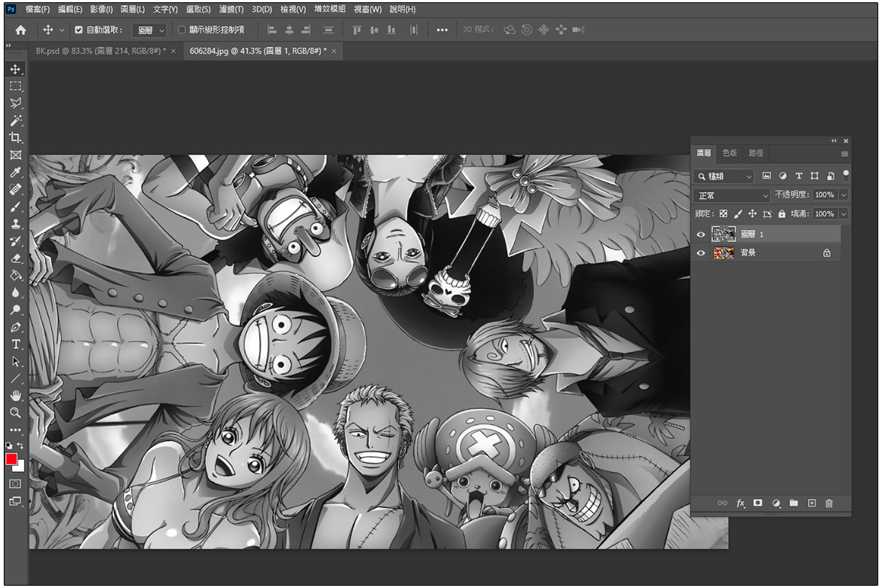Open the 種類 layer filter dropdown

pos(724,176)
